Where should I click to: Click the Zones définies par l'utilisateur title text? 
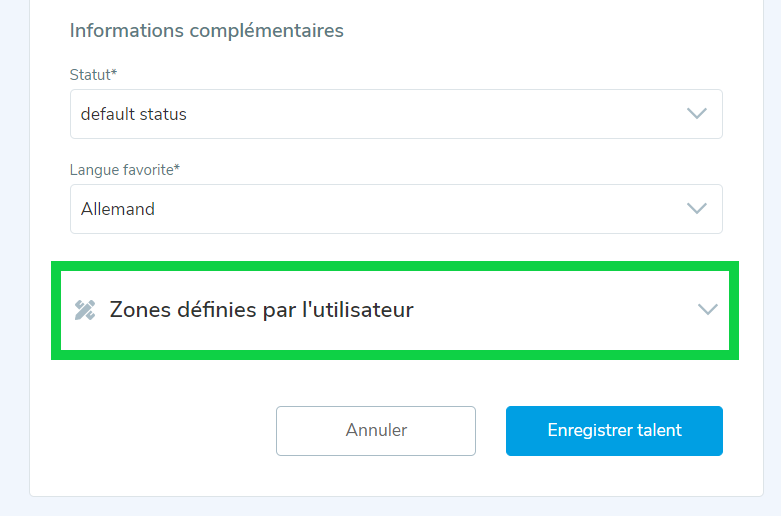pos(261,310)
